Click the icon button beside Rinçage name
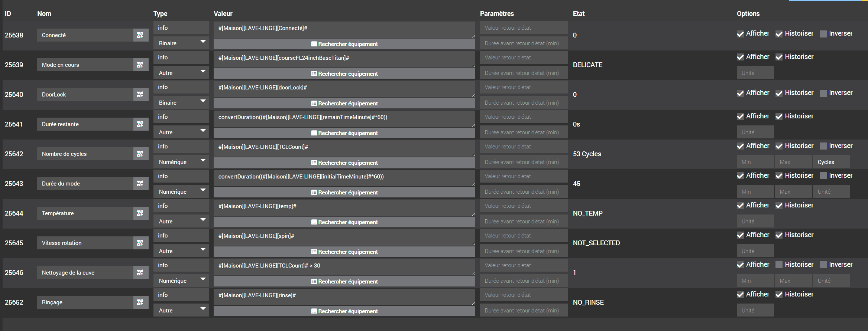Image resolution: width=868 pixels, height=331 pixels. pyautogui.click(x=140, y=302)
